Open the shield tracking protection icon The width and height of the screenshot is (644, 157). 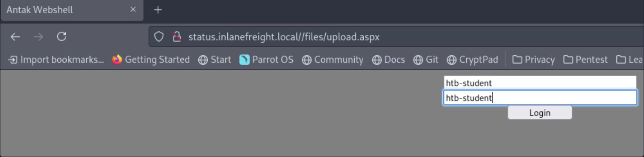click(159, 37)
